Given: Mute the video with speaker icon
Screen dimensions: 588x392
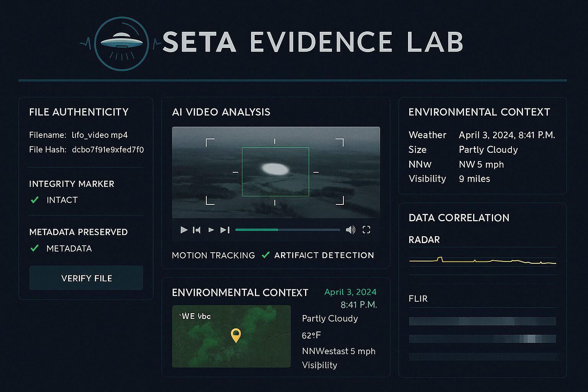Looking at the screenshot, I should tap(350, 230).
